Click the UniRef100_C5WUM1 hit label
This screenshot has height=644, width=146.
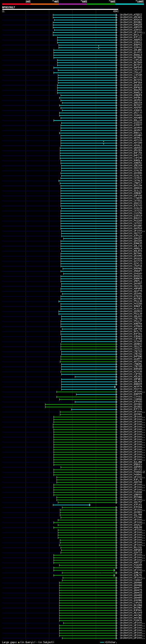pyautogui.click(x=131, y=364)
